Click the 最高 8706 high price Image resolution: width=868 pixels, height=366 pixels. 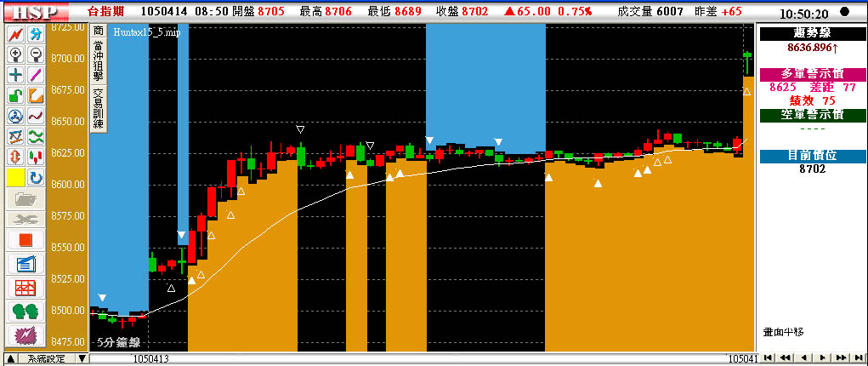326,11
